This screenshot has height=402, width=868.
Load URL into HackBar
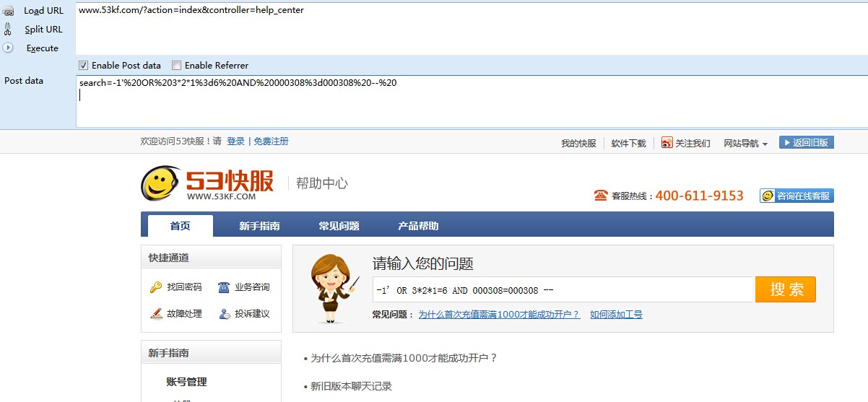tap(43, 10)
